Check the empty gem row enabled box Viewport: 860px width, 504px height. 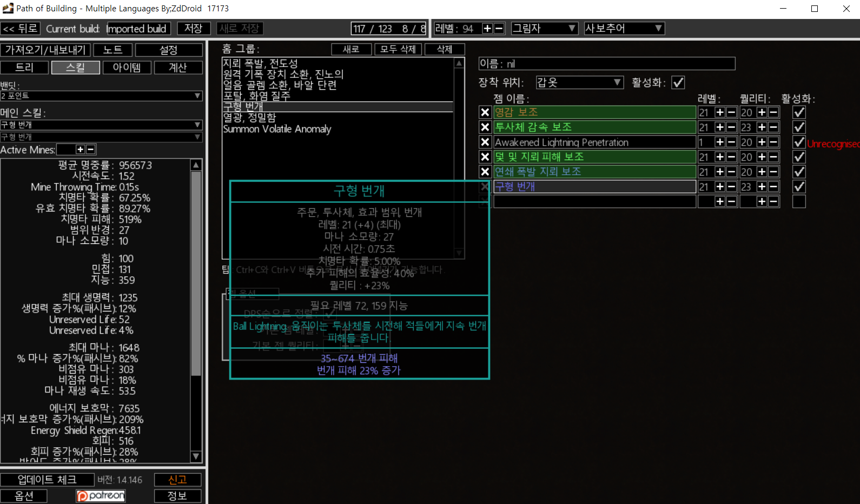click(799, 201)
